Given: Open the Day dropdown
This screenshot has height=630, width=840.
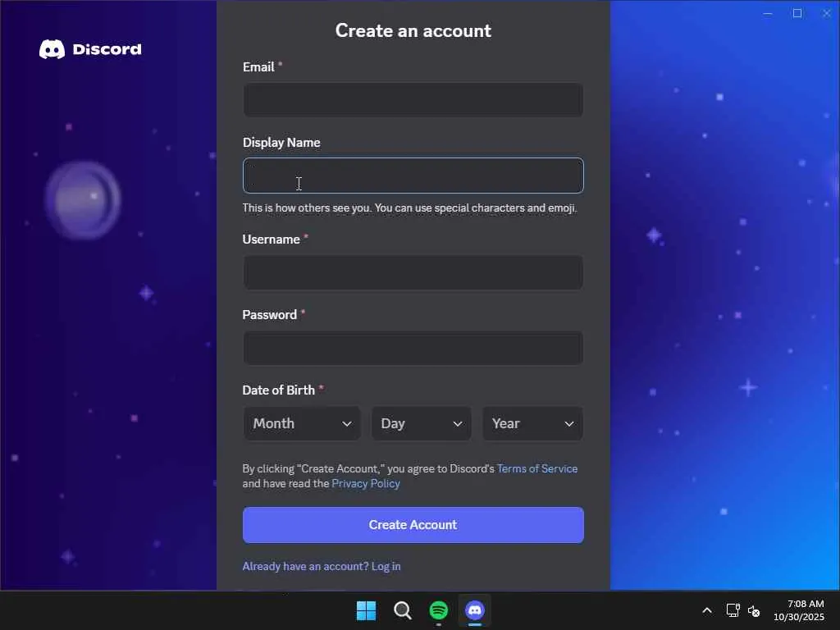Looking at the screenshot, I should click(x=422, y=423).
